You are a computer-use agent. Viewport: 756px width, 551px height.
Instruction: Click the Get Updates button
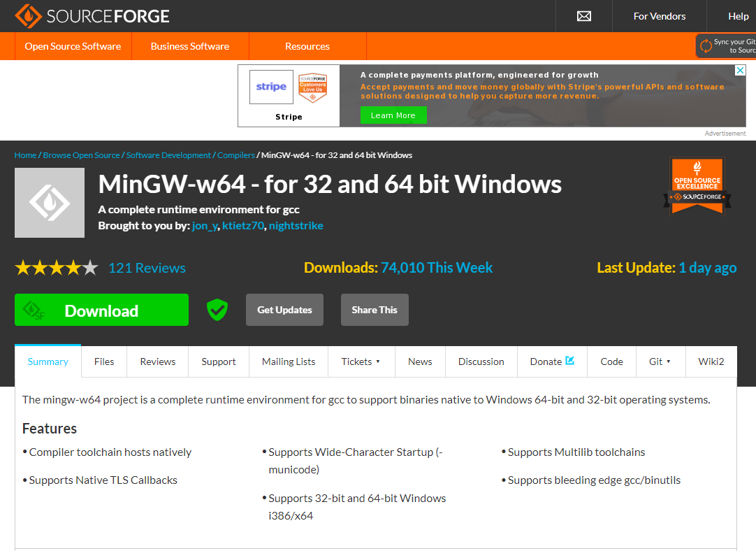(284, 310)
